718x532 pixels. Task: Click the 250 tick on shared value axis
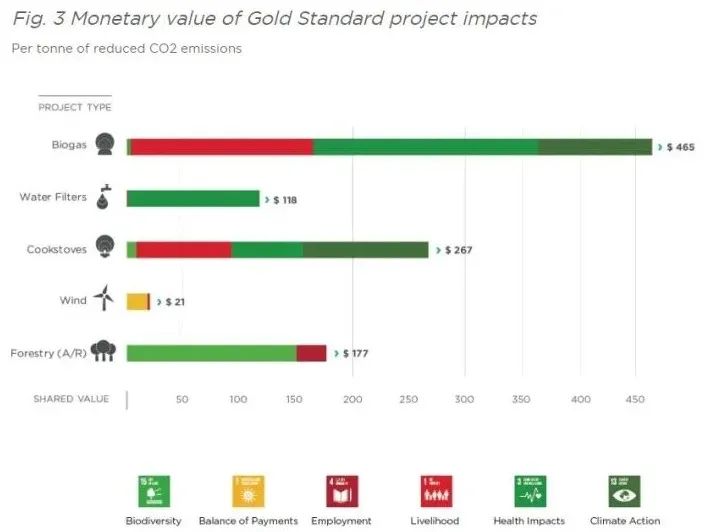point(409,399)
